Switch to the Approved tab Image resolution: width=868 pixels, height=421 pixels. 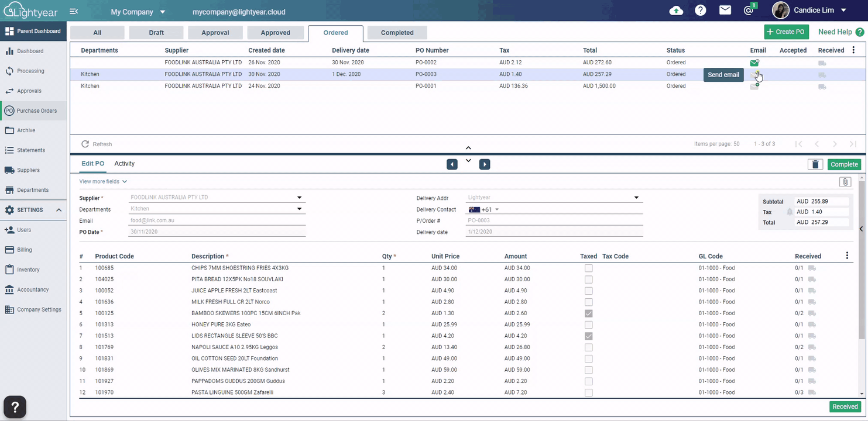point(275,33)
